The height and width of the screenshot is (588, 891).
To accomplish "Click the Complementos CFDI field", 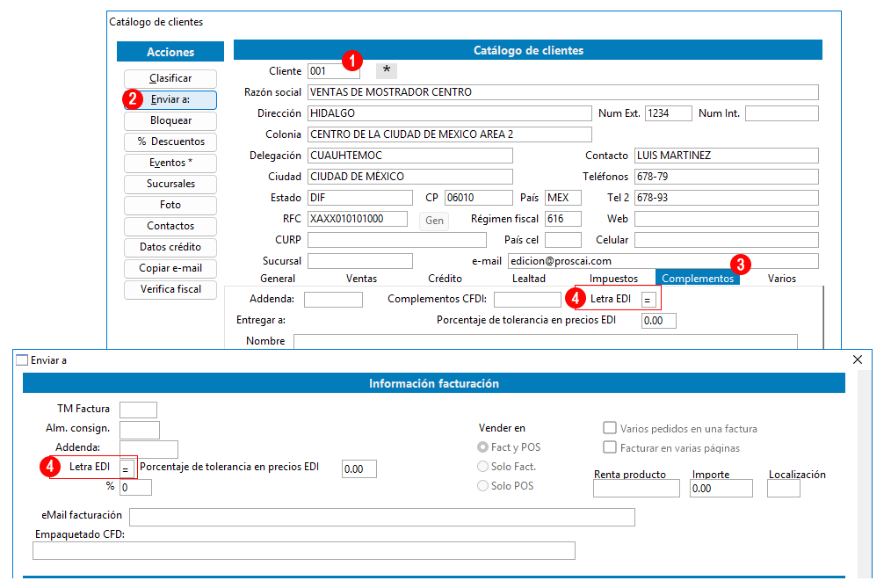I will pos(527,300).
